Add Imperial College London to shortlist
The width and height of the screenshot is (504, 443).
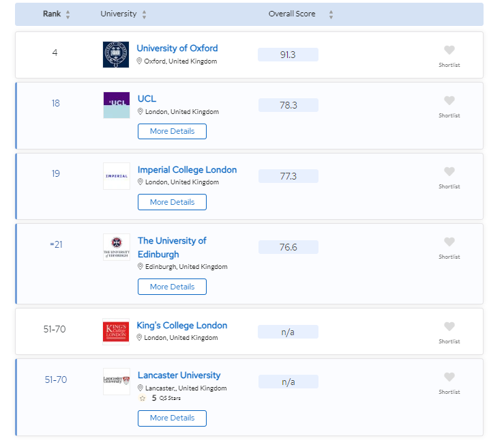click(x=449, y=171)
